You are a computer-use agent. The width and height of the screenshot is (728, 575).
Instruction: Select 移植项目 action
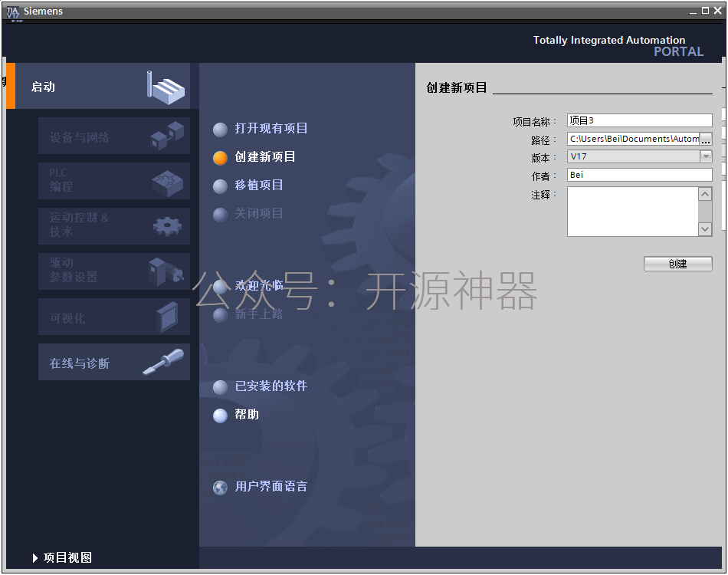[259, 185]
